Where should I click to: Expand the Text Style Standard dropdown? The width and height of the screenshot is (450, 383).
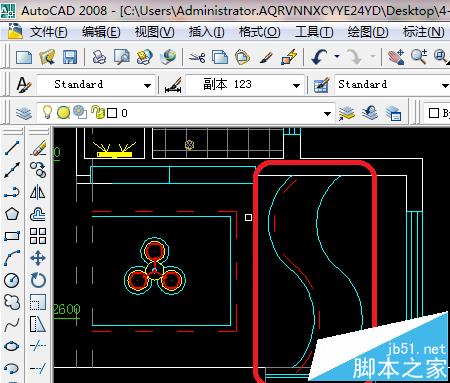click(147, 85)
